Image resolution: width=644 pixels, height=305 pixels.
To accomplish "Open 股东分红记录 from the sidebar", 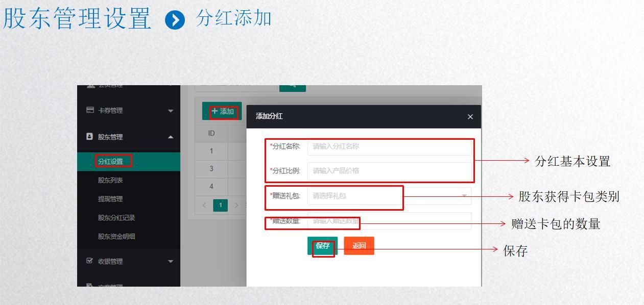I will coord(116,218).
